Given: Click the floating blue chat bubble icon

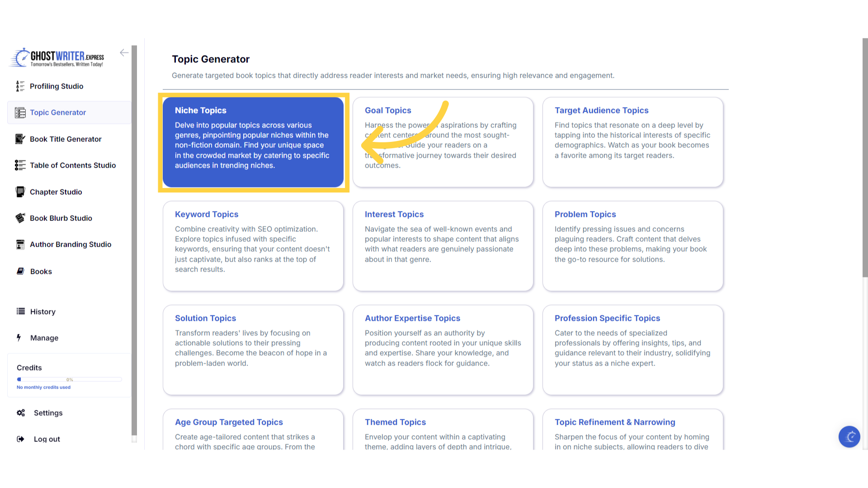Looking at the screenshot, I should pyautogui.click(x=849, y=436).
